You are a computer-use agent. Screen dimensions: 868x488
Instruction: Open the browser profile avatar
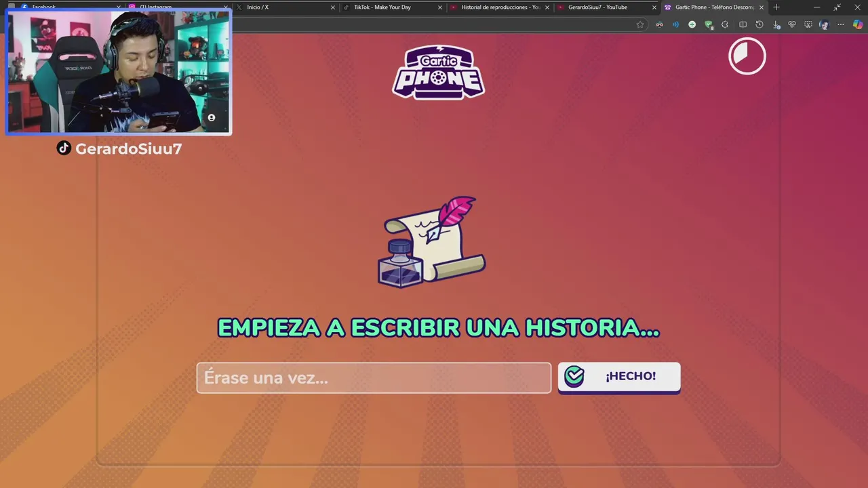pos(824,24)
